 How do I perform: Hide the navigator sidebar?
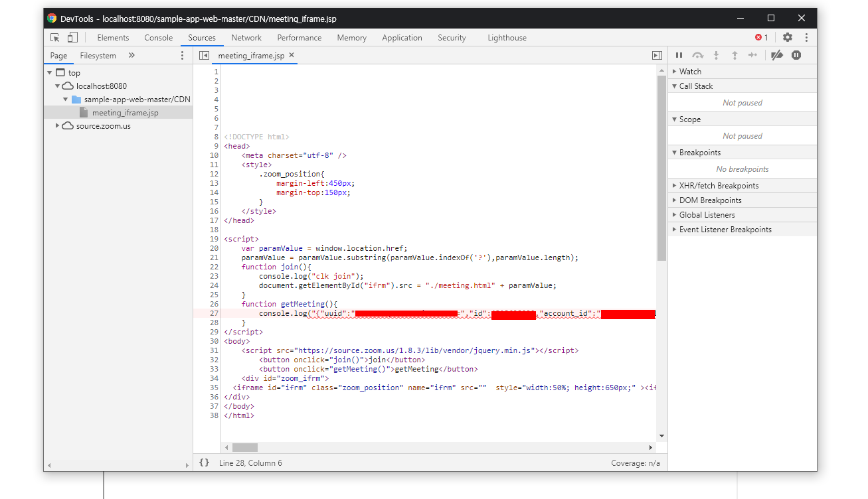pos(204,56)
